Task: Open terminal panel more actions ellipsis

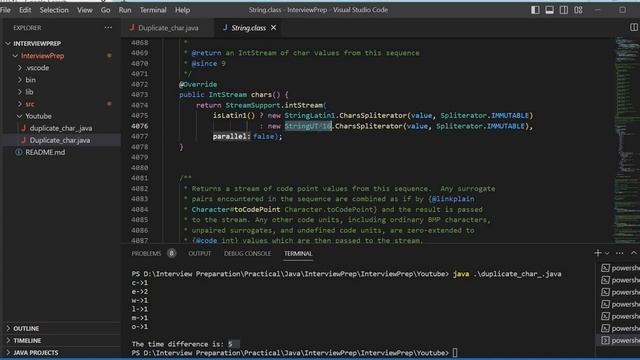Action: tap(620, 253)
